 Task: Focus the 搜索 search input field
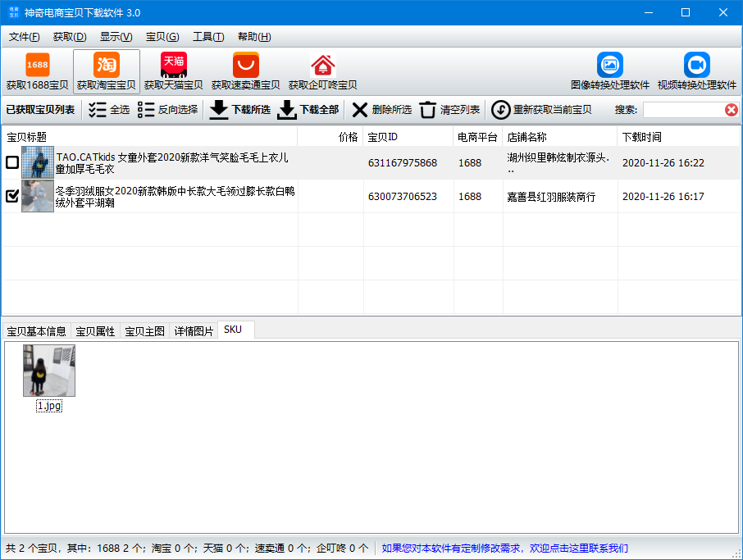(x=683, y=110)
